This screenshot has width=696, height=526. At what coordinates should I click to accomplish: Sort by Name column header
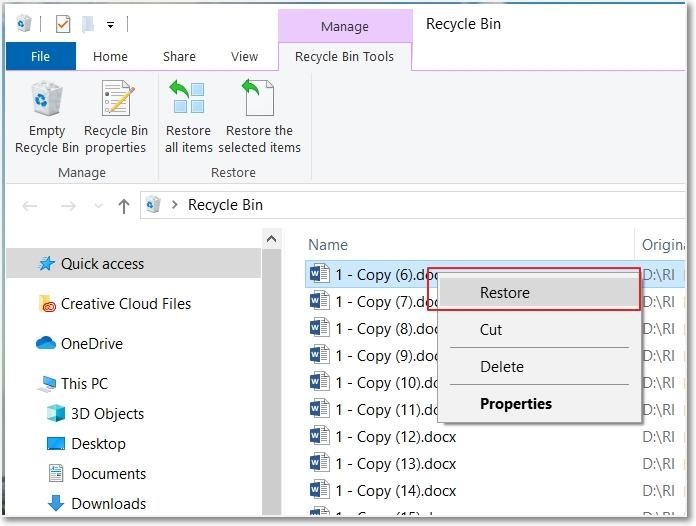click(x=328, y=245)
